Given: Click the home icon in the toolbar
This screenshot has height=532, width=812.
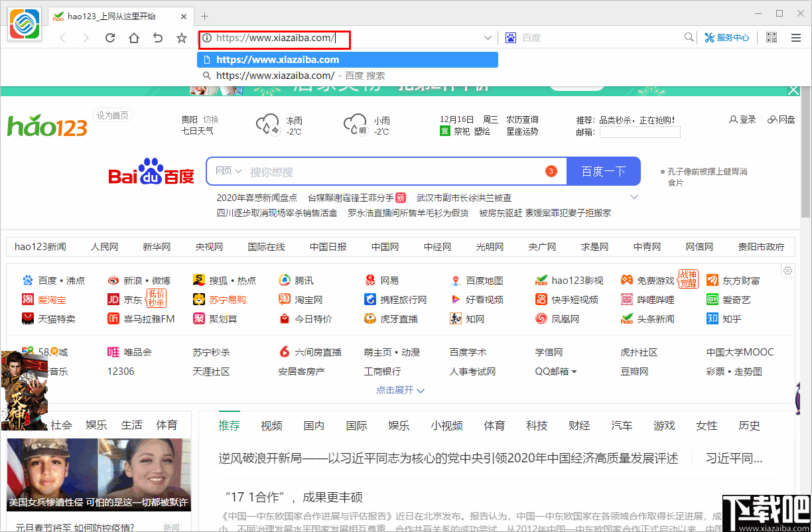Looking at the screenshot, I should point(133,38).
